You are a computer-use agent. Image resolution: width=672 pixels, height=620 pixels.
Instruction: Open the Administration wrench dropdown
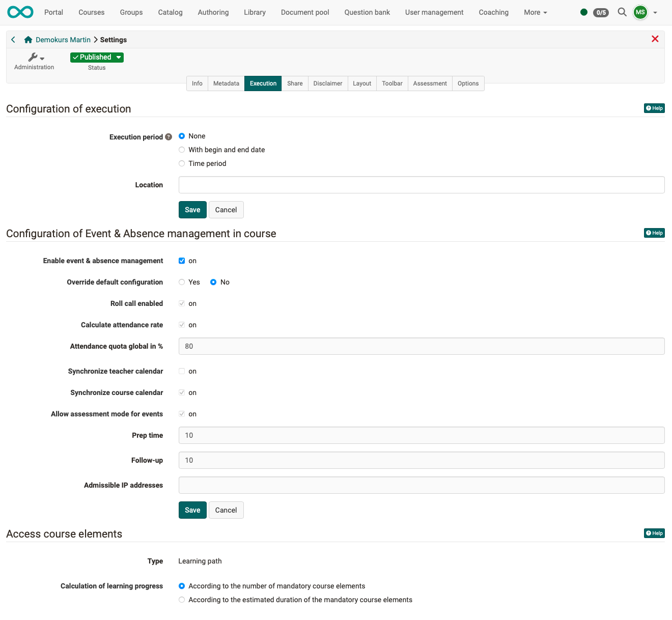click(x=36, y=58)
